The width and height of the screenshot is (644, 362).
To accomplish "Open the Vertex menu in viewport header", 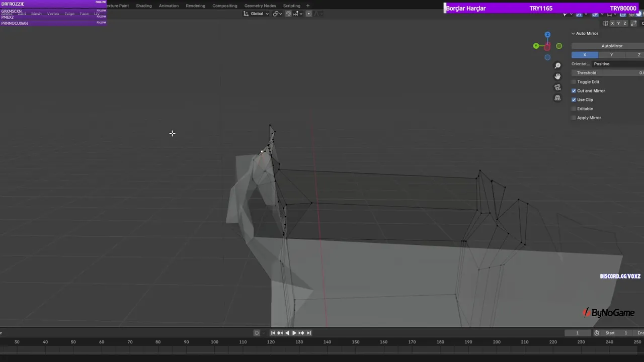I will point(53,14).
